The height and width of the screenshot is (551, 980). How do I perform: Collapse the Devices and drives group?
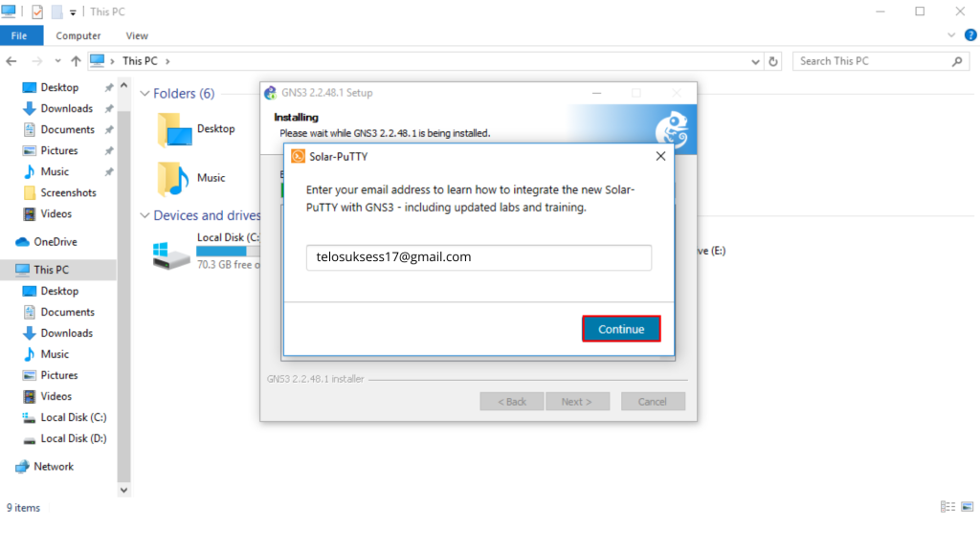pyautogui.click(x=145, y=215)
